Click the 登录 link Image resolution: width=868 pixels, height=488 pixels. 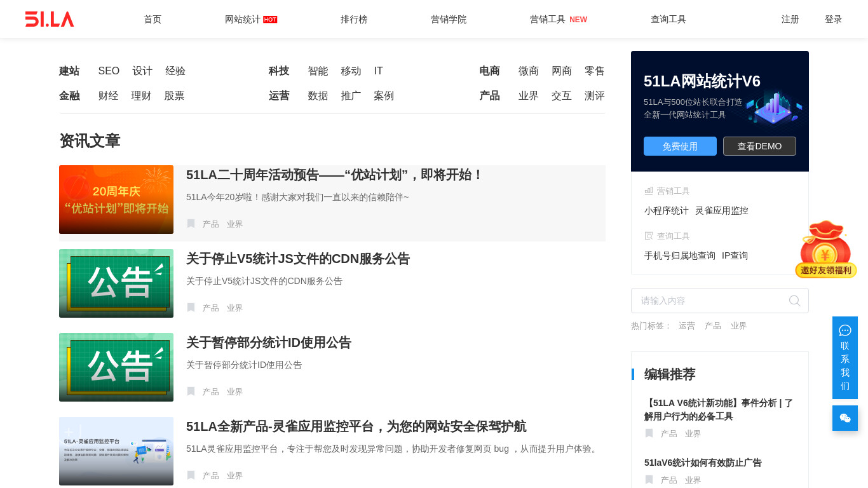834,19
